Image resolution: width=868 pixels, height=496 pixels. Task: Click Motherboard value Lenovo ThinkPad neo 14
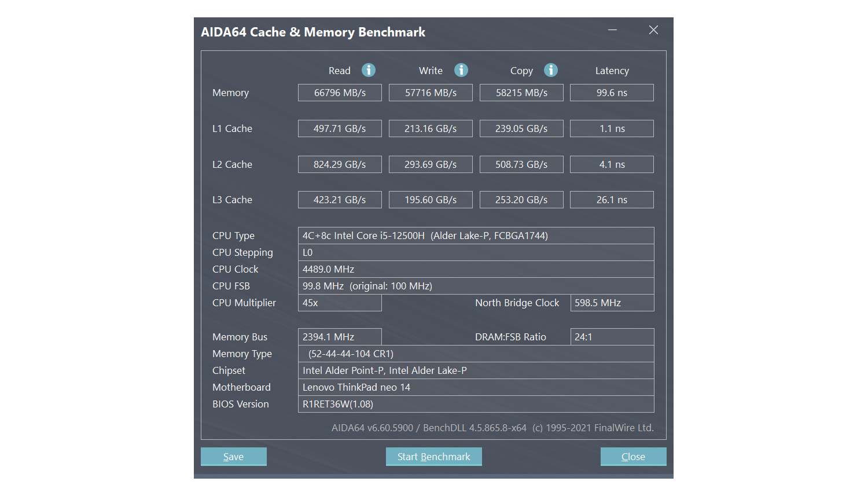(x=476, y=387)
